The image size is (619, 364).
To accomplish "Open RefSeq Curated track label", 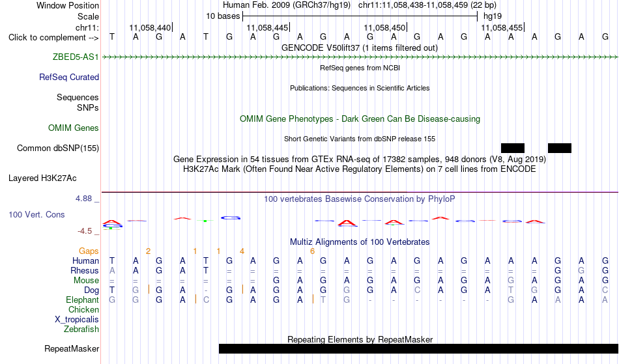I will pos(69,77).
